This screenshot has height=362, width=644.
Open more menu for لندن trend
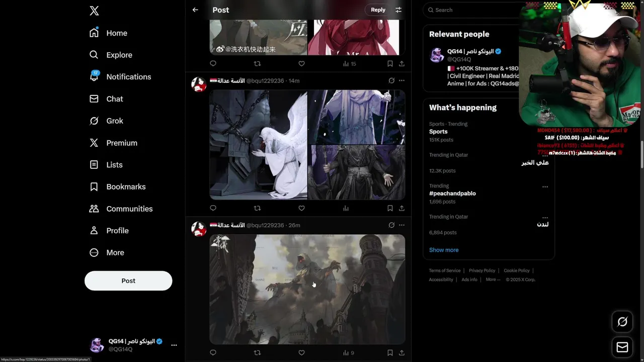point(545,217)
